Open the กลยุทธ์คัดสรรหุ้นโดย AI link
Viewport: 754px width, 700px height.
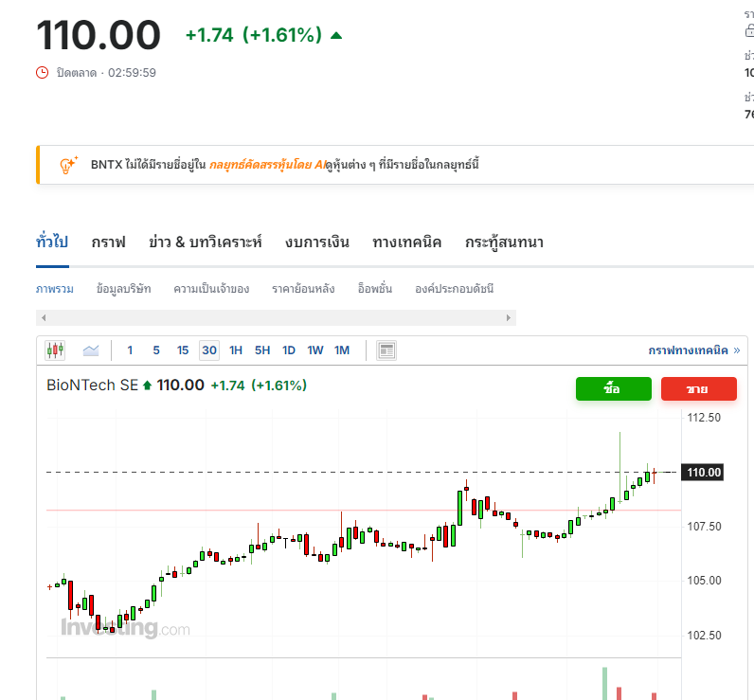tap(267, 165)
